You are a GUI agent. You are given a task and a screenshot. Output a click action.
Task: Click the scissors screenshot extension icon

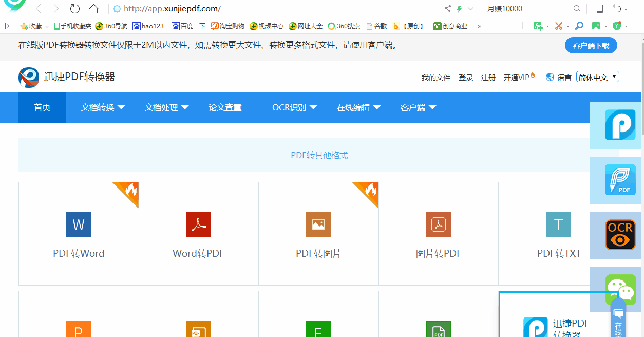(559, 26)
